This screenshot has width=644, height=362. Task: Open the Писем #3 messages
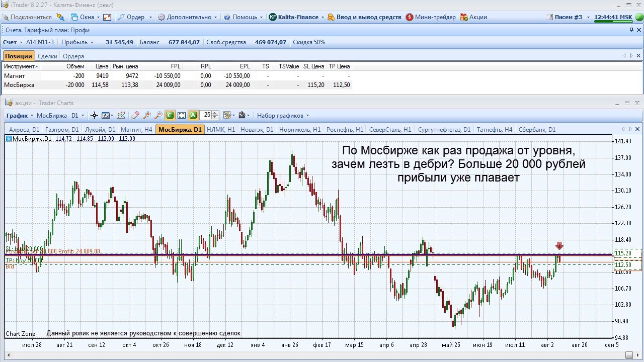tap(568, 17)
